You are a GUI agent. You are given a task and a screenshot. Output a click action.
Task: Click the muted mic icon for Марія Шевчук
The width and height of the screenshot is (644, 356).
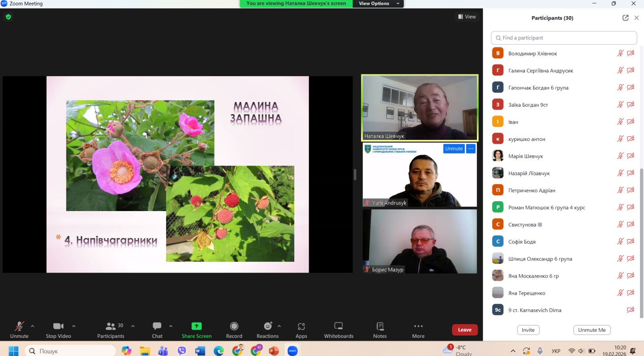coord(620,156)
